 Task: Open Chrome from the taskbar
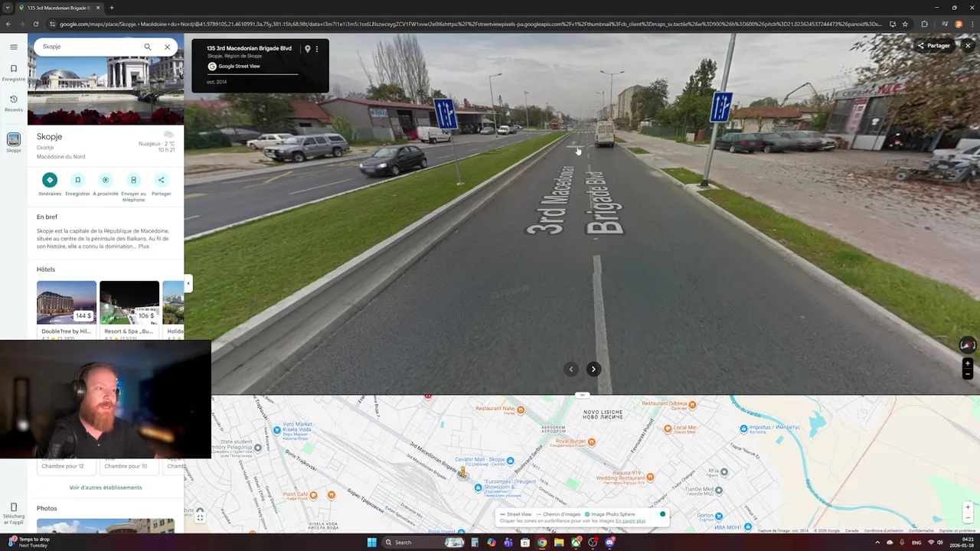[542, 542]
